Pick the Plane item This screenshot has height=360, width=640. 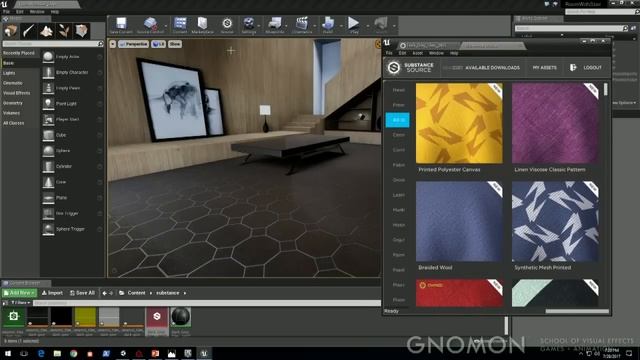point(72,198)
